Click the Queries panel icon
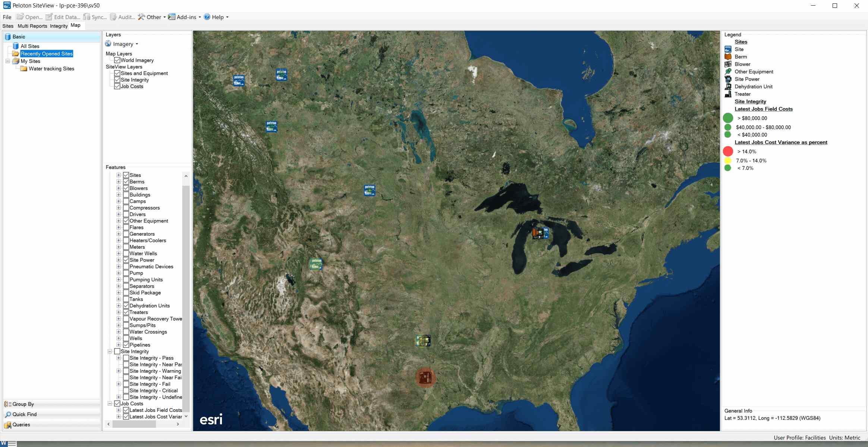This screenshot has height=447, width=868. click(x=8, y=425)
